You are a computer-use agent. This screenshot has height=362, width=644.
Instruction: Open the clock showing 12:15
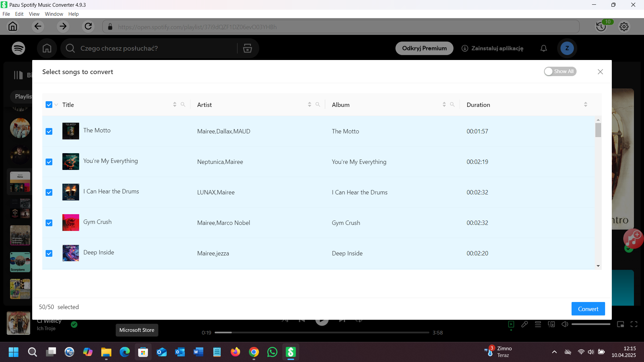pos(624,352)
